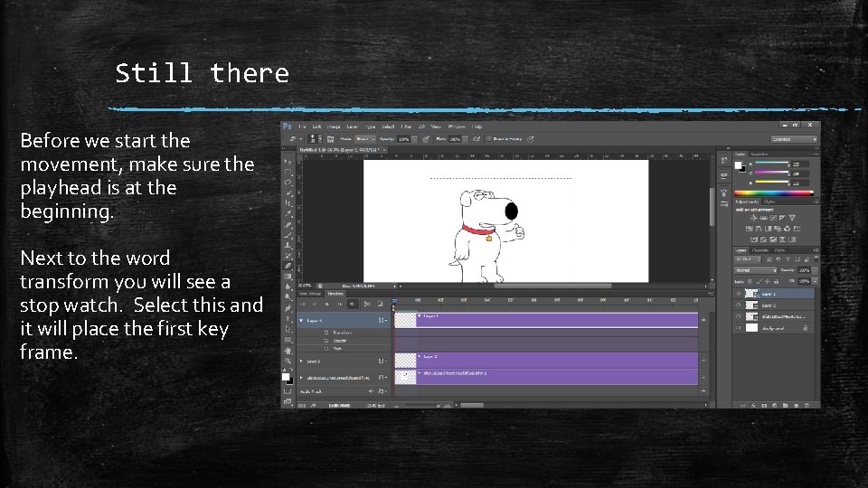Image resolution: width=868 pixels, height=488 pixels.
Task: Select the Pen tool
Action: tap(288, 308)
